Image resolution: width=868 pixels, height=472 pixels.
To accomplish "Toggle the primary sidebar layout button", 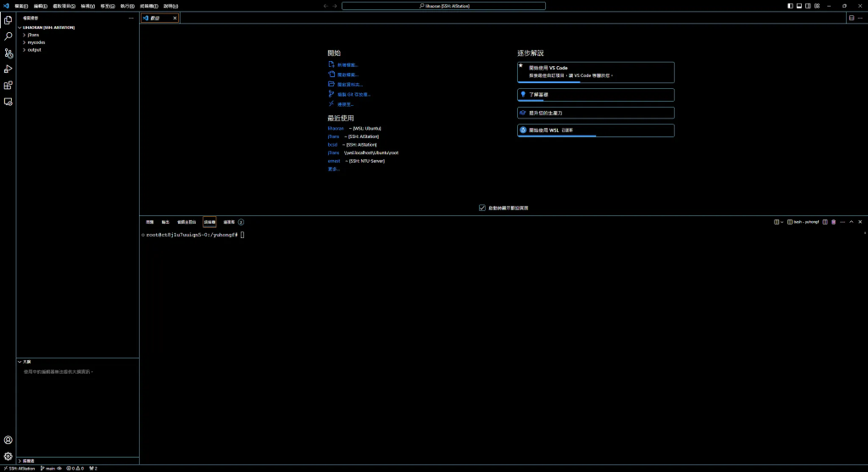I will [790, 6].
